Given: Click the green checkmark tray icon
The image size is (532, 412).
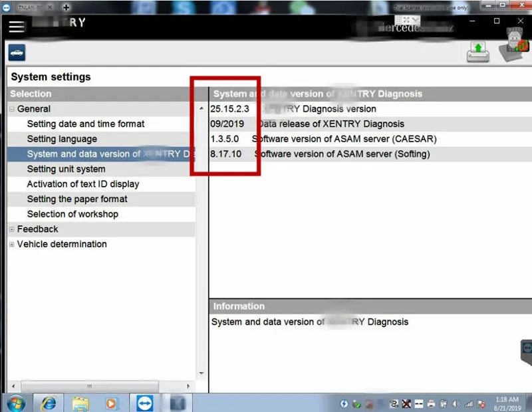Looking at the screenshot, I should (x=356, y=404).
